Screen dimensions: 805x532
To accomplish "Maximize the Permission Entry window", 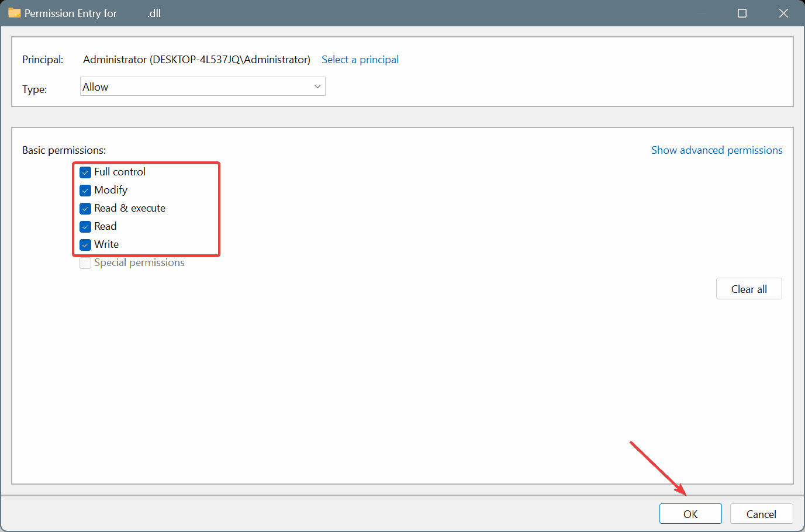I will click(x=742, y=13).
